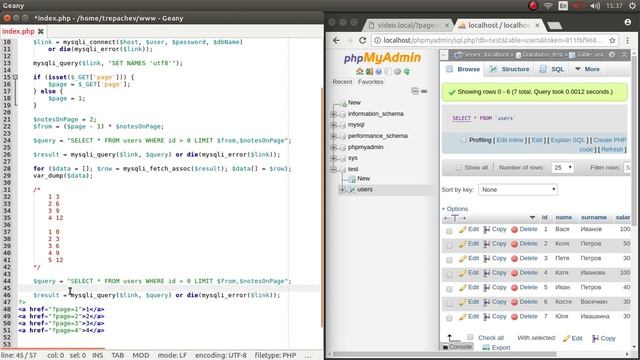Image resolution: width=640 pixels, height=360 pixels.
Task: Click the Edit inline link
Action: 509,140
